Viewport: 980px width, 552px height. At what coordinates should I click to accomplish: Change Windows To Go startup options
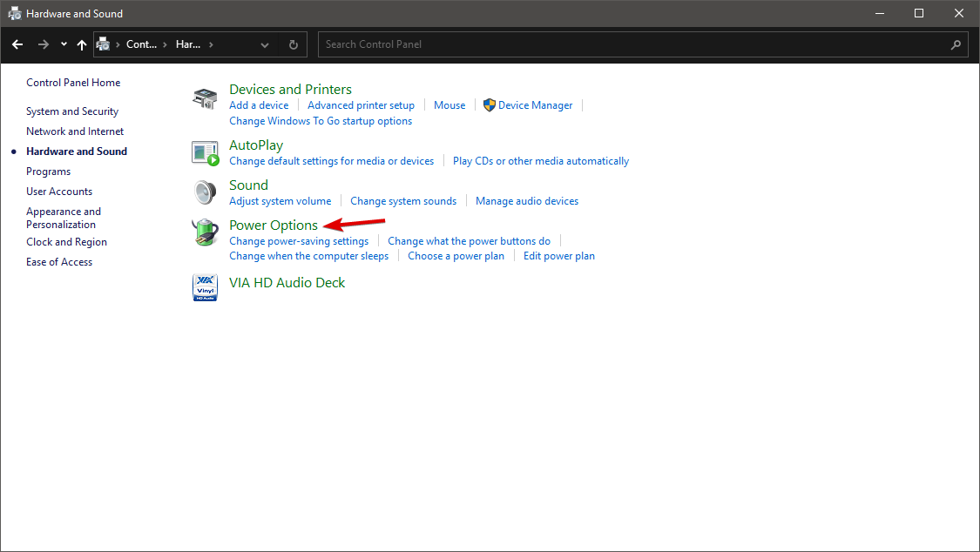pyautogui.click(x=321, y=121)
